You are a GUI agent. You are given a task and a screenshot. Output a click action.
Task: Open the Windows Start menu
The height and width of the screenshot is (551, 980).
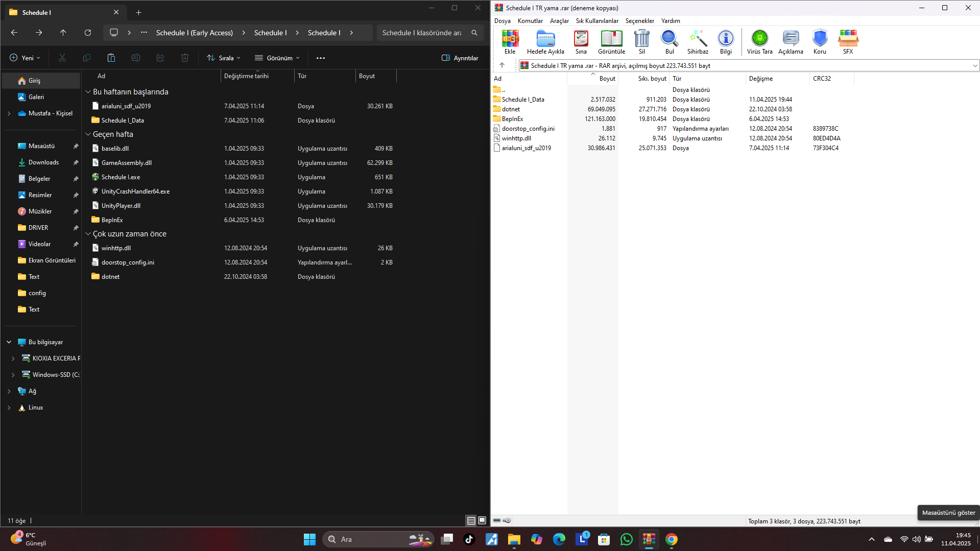tap(309, 539)
